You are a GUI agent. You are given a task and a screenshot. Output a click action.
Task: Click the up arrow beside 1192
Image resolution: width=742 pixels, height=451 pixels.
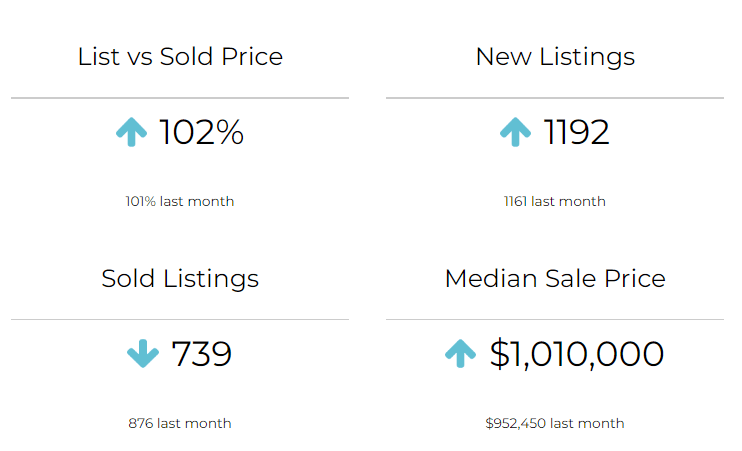pos(515,132)
